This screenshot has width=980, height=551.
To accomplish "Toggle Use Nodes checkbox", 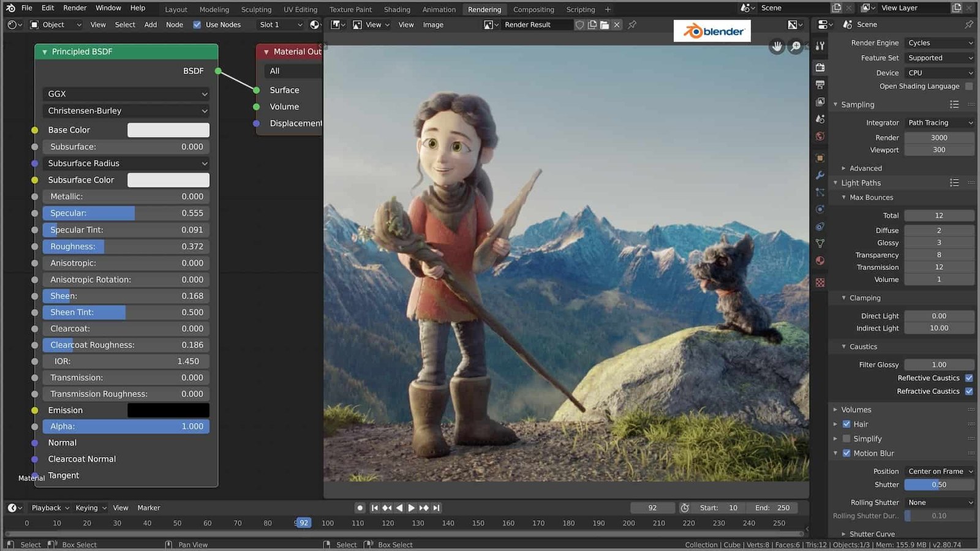I will (197, 24).
